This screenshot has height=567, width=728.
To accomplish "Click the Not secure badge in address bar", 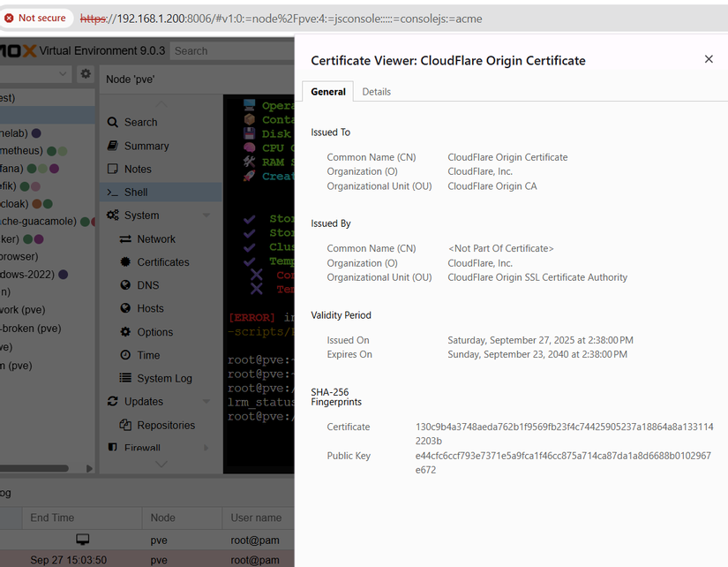I will point(36,19).
